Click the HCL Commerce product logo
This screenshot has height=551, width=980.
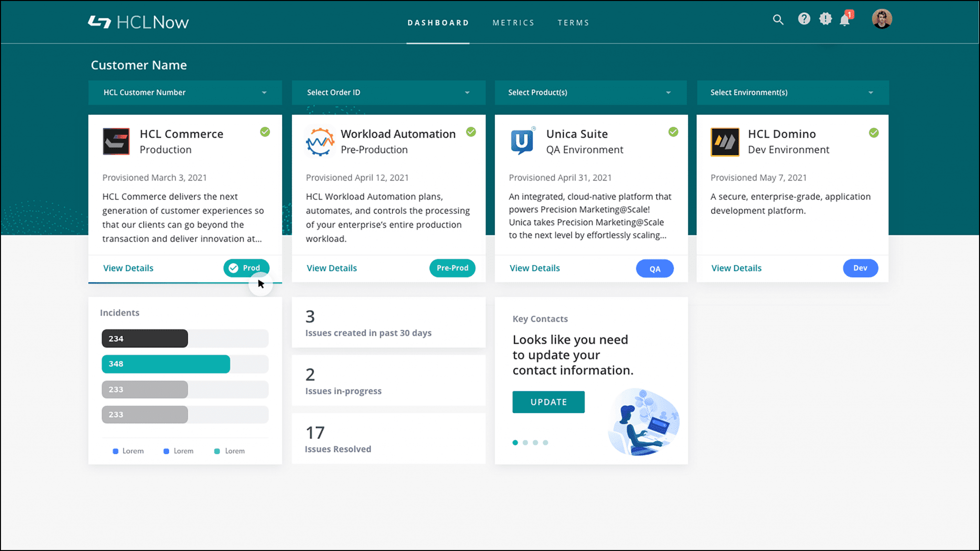[x=116, y=141]
